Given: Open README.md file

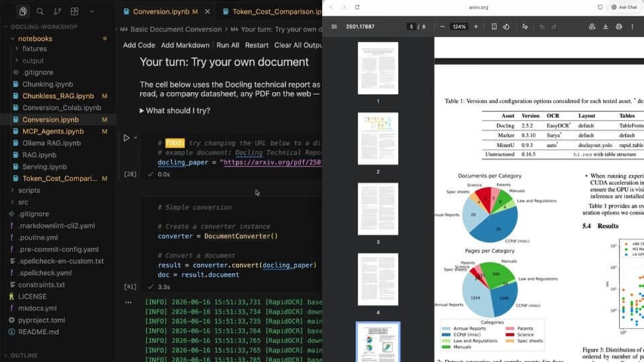Looking at the screenshot, I should click(x=38, y=332).
